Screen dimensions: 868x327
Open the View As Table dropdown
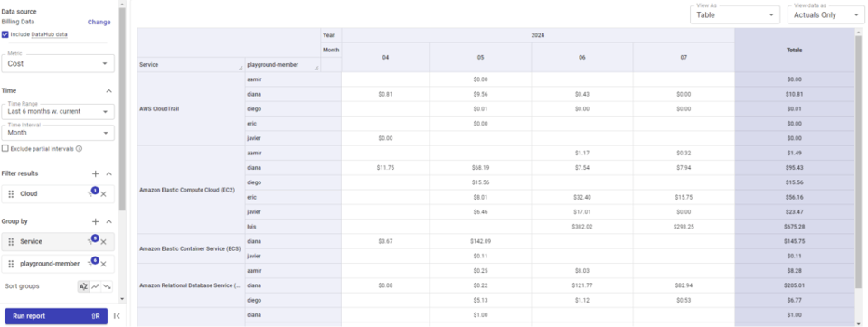pyautogui.click(x=734, y=15)
